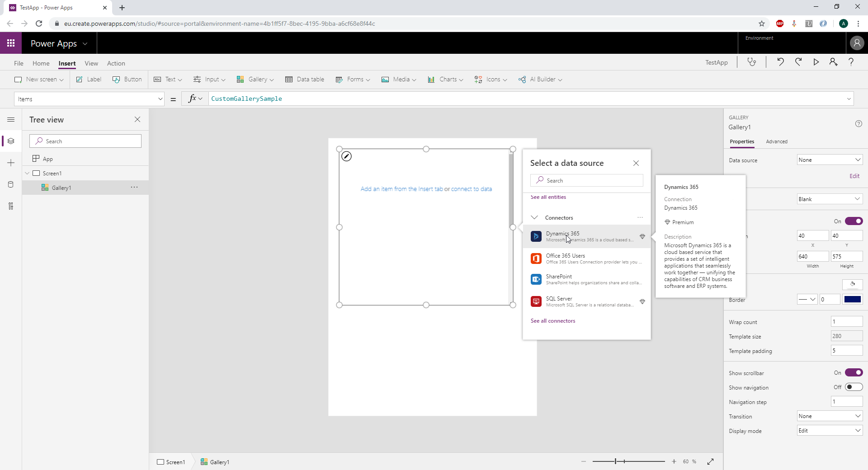Click the fit-to-window expand icon
The height and width of the screenshot is (470, 868).
tap(710, 461)
